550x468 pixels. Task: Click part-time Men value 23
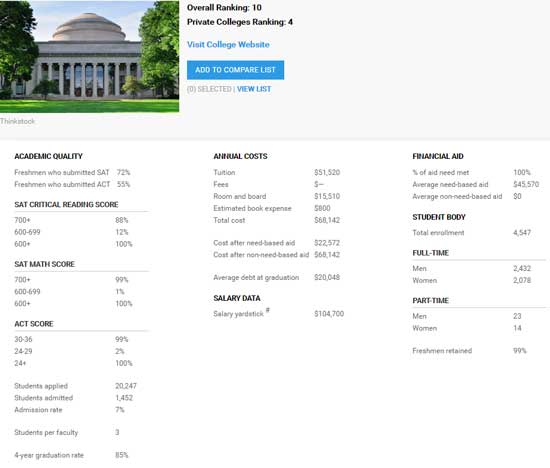pos(517,316)
